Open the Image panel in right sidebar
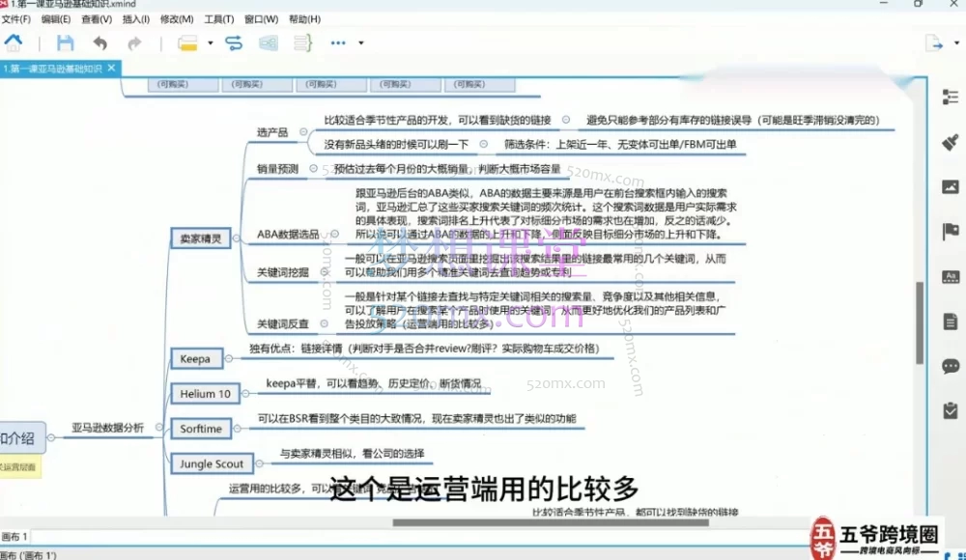Screen dimensions: 966x560 point(950,186)
